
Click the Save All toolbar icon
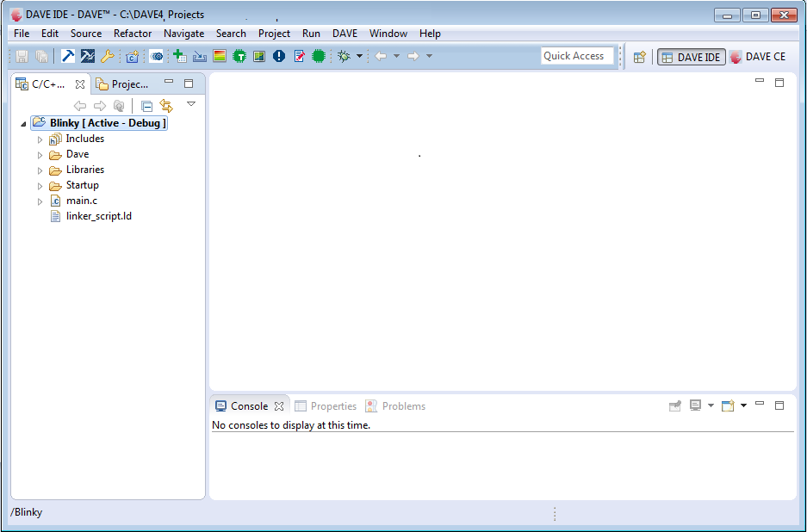(41, 56)
